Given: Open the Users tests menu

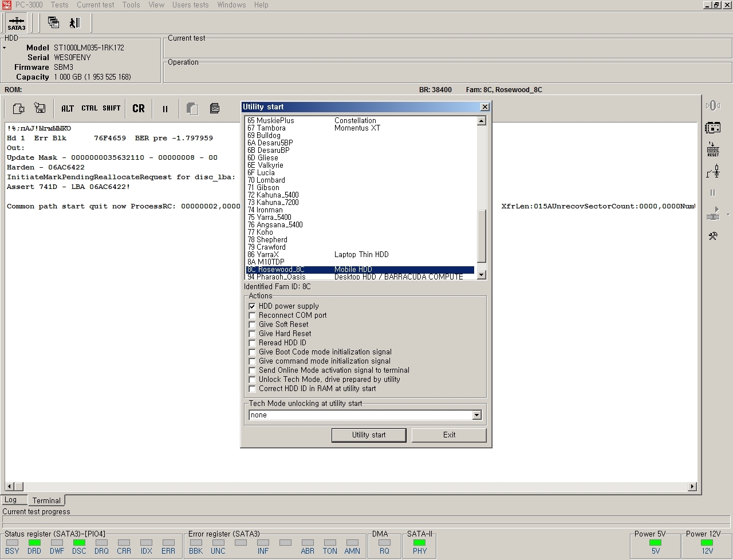Looking at the screenshot, I should (191, 5).
